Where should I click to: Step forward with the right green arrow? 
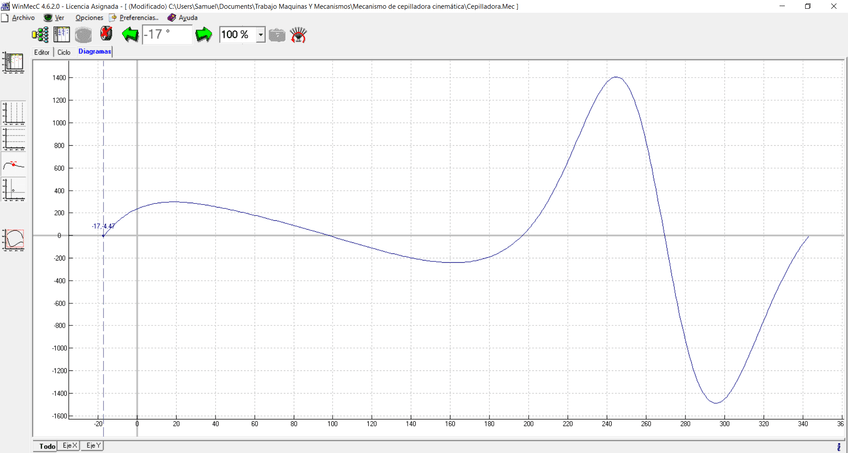pos(204,34)
